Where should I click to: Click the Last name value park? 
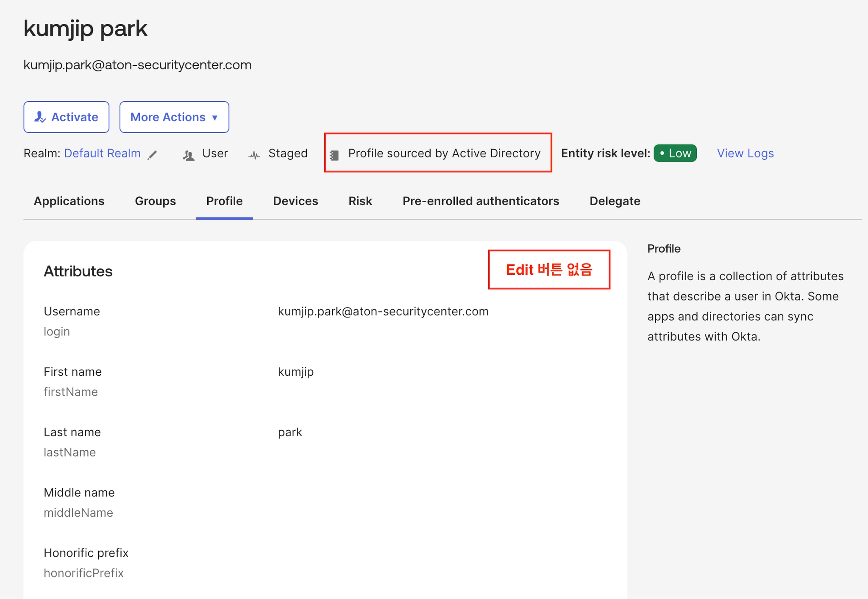coord(290,433)
